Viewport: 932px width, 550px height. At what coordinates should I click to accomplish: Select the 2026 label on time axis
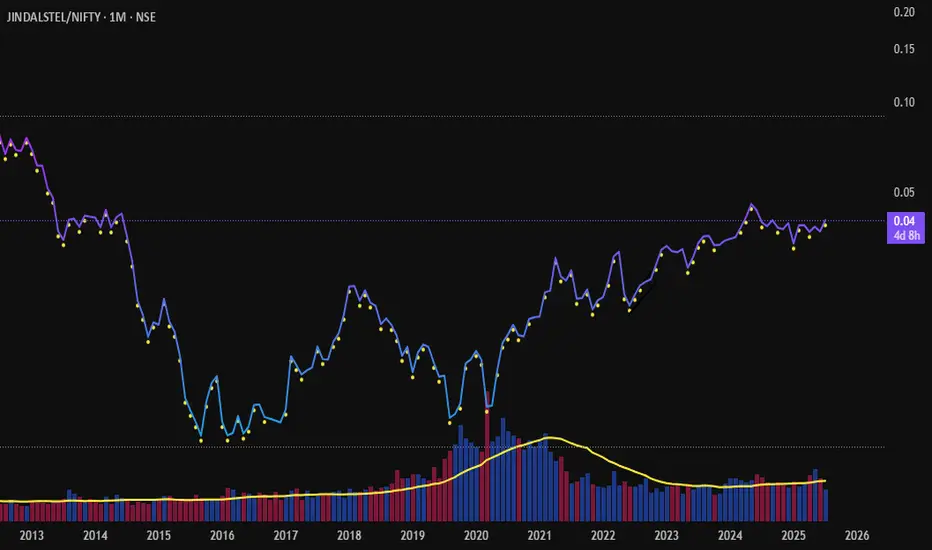click(x=857, y=535)
